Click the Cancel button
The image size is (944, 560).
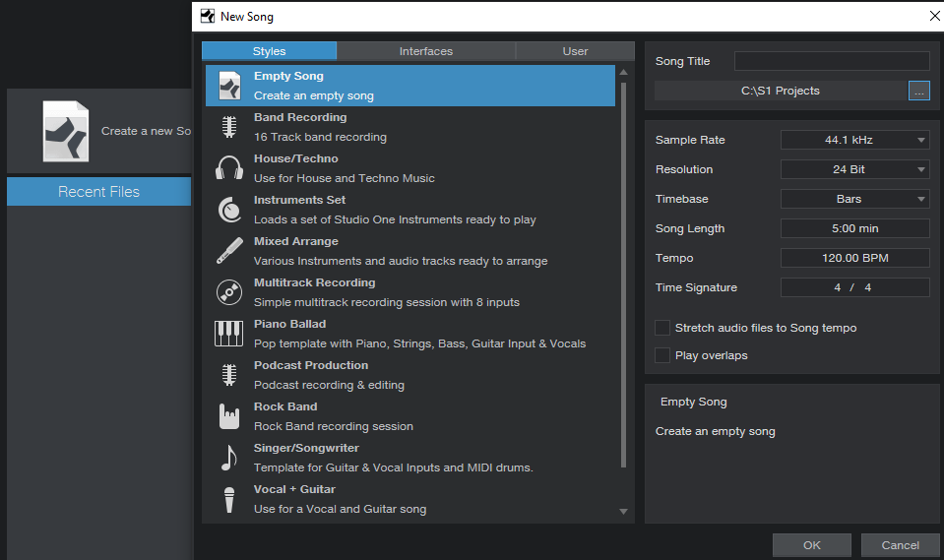(x=900, y=545)
